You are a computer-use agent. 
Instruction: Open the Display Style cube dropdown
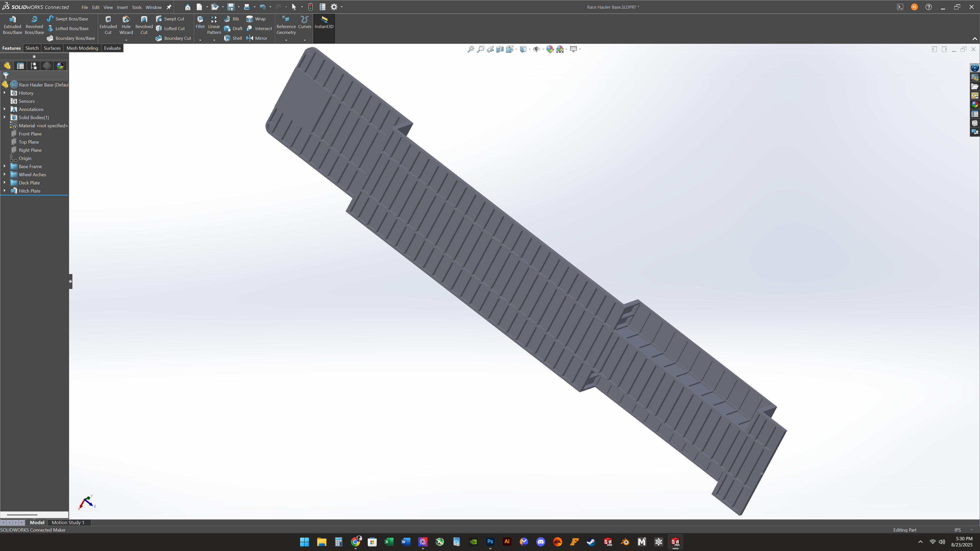pyautogui.click(x=530, y=49)
